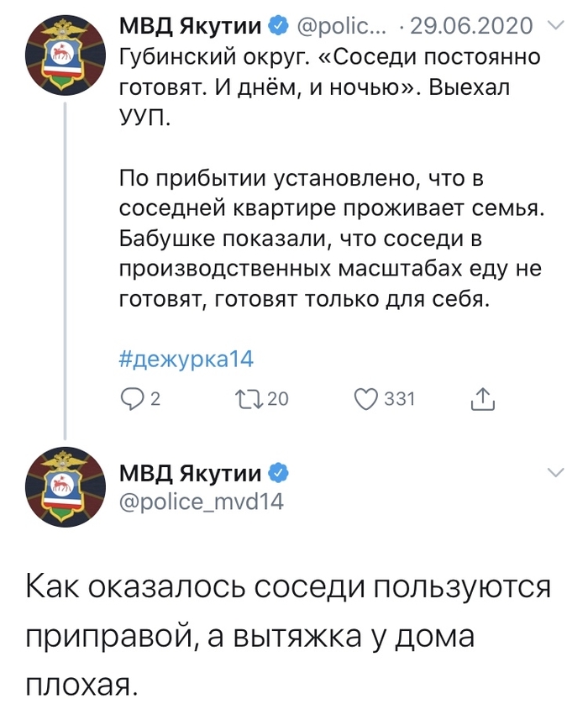This screenshot has height=725, width=588.
Task: Click the МВД Якутии name in top tweet
Action: point(191,27)
